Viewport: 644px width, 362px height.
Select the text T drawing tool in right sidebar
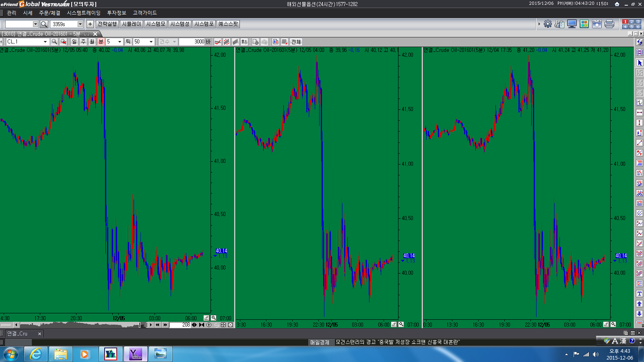639,294
